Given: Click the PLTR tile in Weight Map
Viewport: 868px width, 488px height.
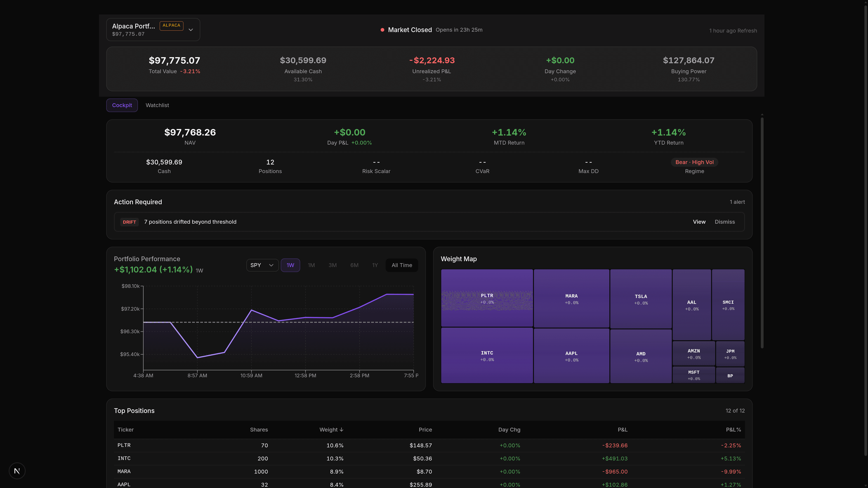Looking at the screenshot, I should (487, 298).
